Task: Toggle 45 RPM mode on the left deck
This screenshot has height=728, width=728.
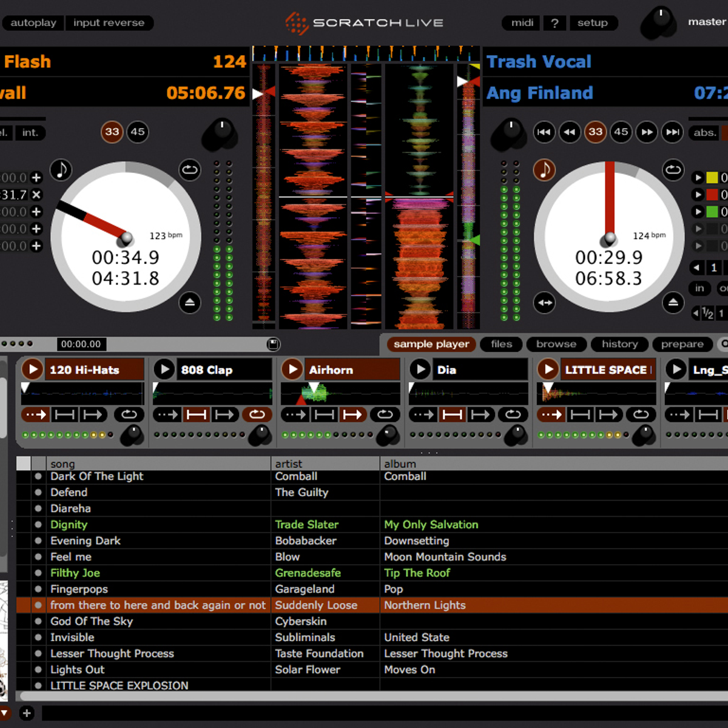Action: pos(138,132)
